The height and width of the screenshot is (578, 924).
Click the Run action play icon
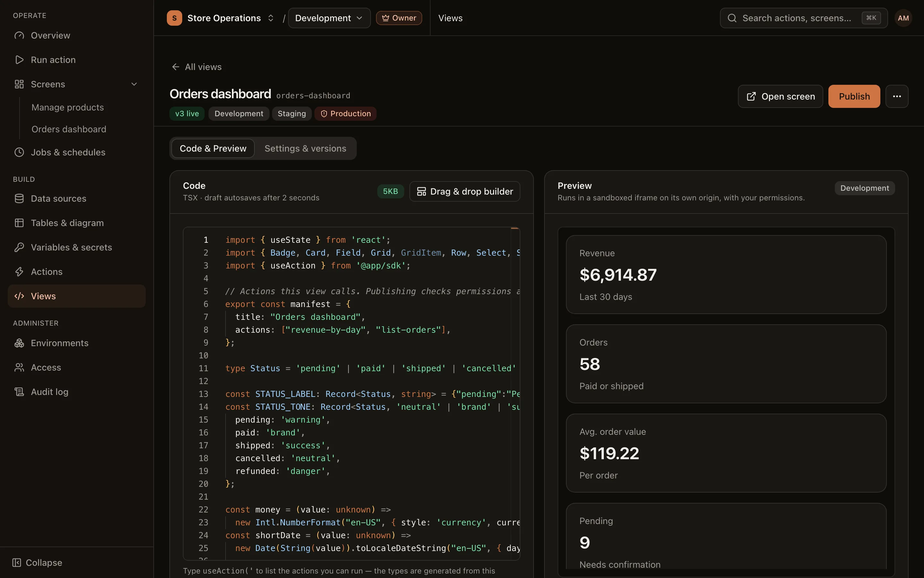[x=19, y=60]
